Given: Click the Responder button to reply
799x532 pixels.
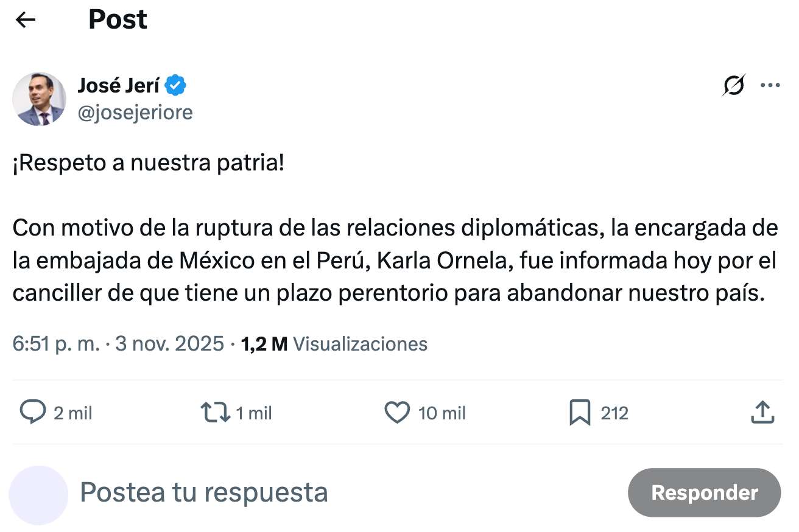Looking at the screenshot, I should coord(704,493).
